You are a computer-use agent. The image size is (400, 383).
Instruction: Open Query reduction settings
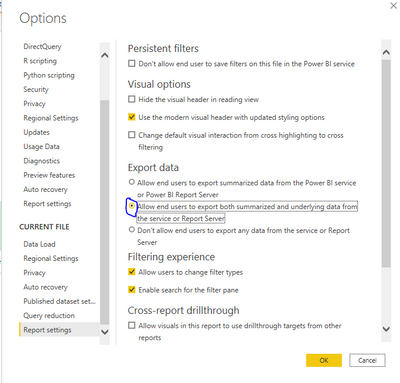coord(49,316)
